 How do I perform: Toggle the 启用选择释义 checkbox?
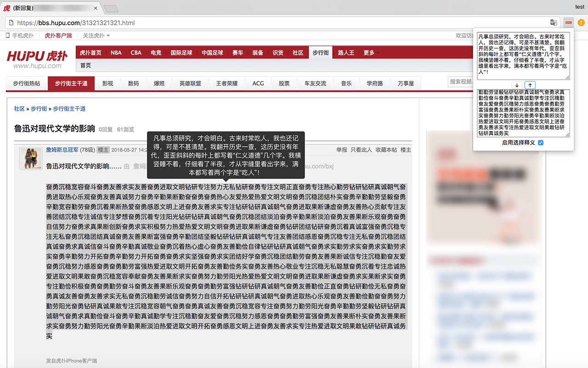coord(541,143)
